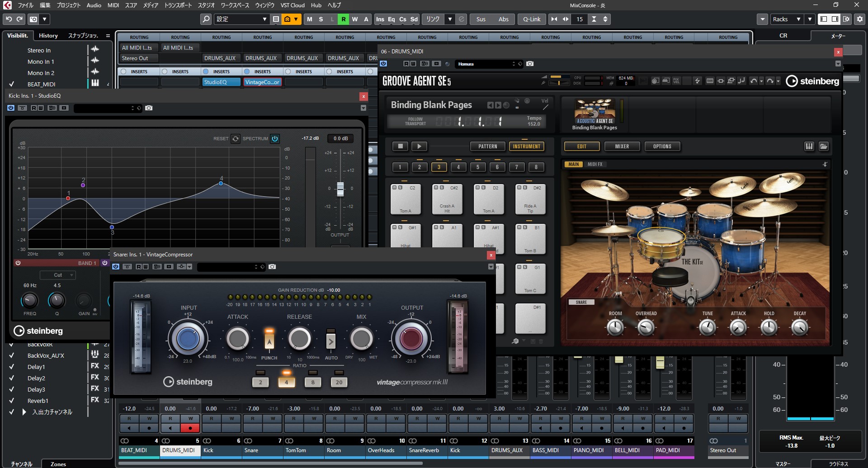Click the undo arrow in the MixConsole toolbar

(x=9, y=19)
